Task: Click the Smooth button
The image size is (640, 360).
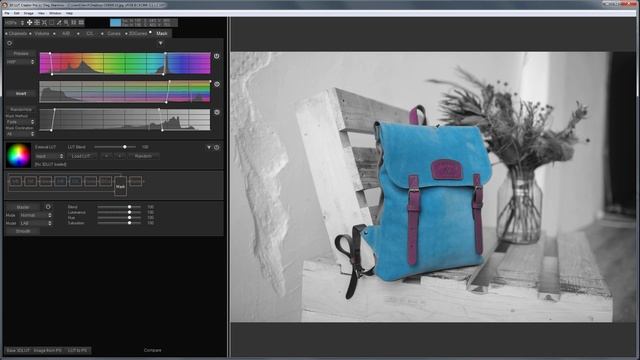Action: (x=23, y=231)
